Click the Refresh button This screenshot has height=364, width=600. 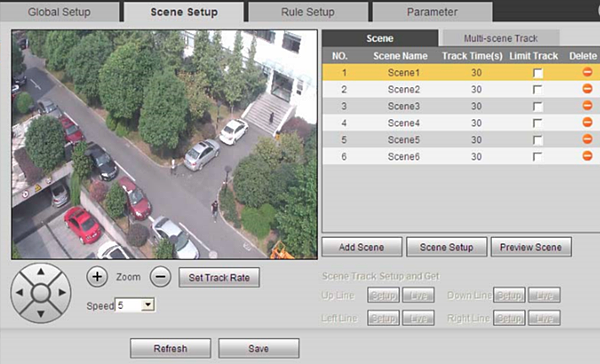pos(170,348)
